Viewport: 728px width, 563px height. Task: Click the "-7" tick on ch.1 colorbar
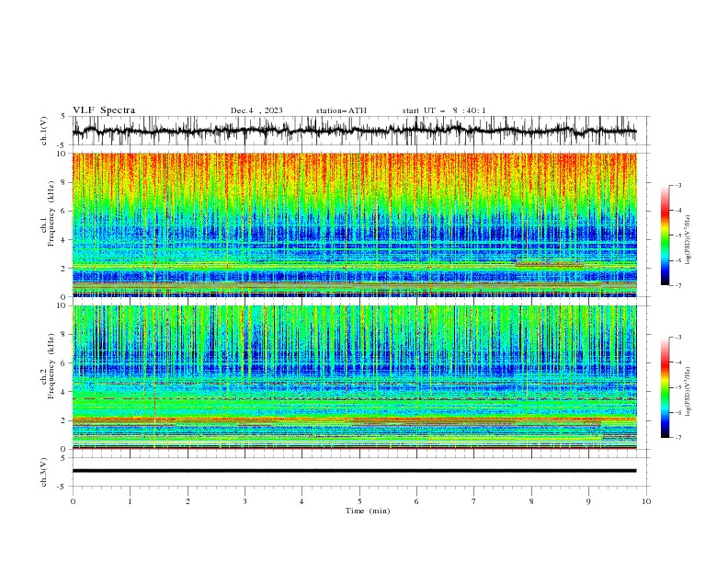pos(677,285)
